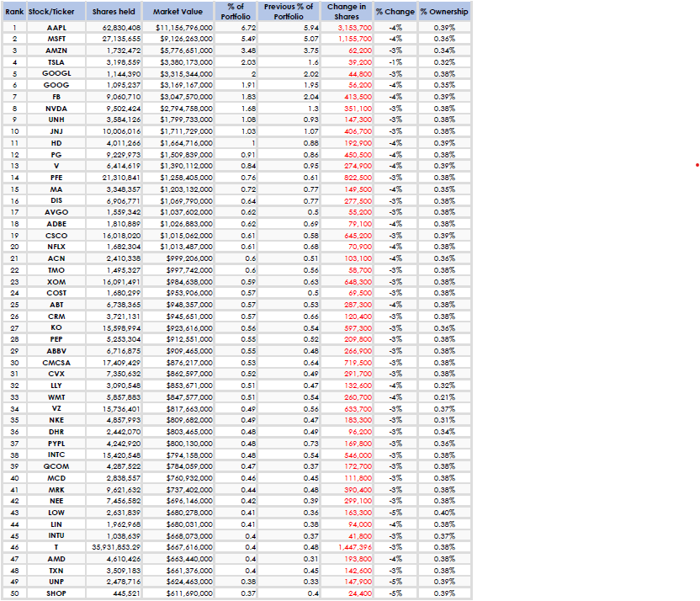
Task: Select WMT ownership value 0.21%
Action: click(444, 397)
